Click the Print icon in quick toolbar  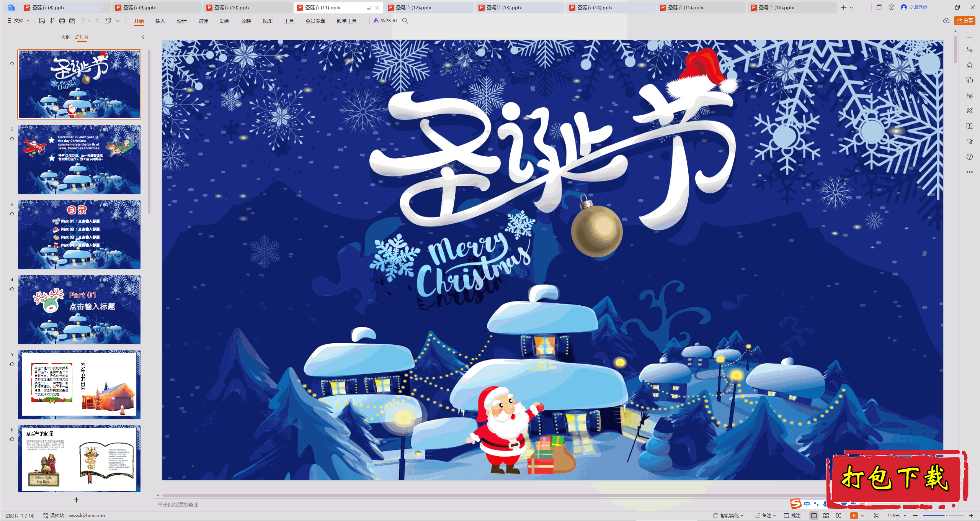pos(62,21)
